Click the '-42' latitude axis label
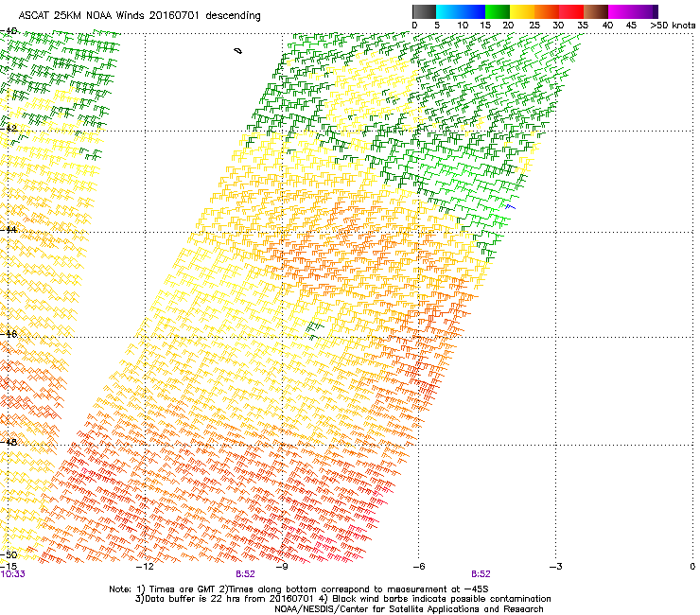The width and height of the screenshot is (700, 615). coord(9,128)
